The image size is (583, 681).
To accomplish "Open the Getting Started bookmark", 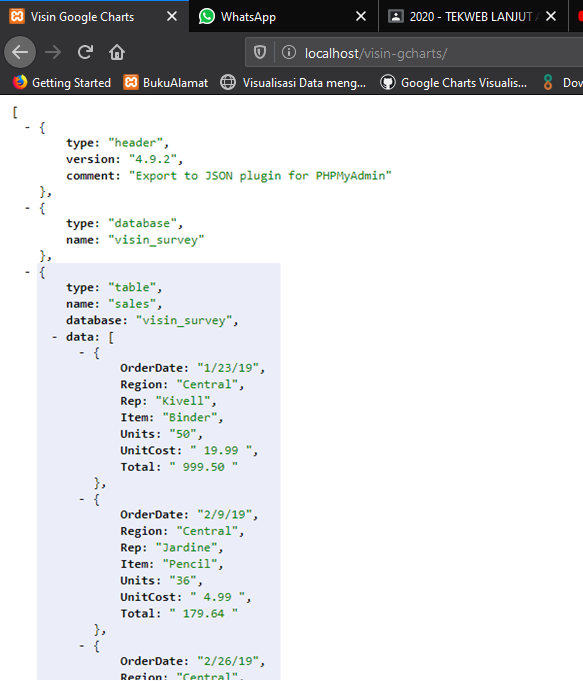I will click(x=62, y=83).
